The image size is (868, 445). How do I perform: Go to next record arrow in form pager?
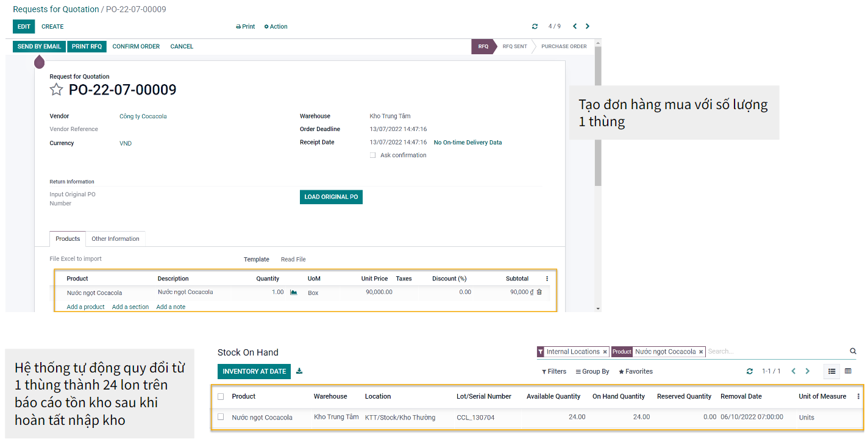[x=588, y=26]
